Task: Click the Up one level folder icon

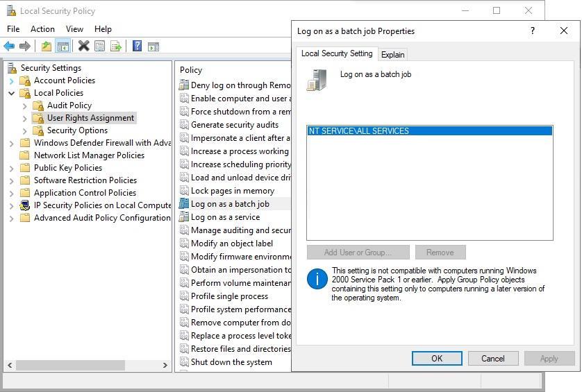Action: tap(46, 46)
